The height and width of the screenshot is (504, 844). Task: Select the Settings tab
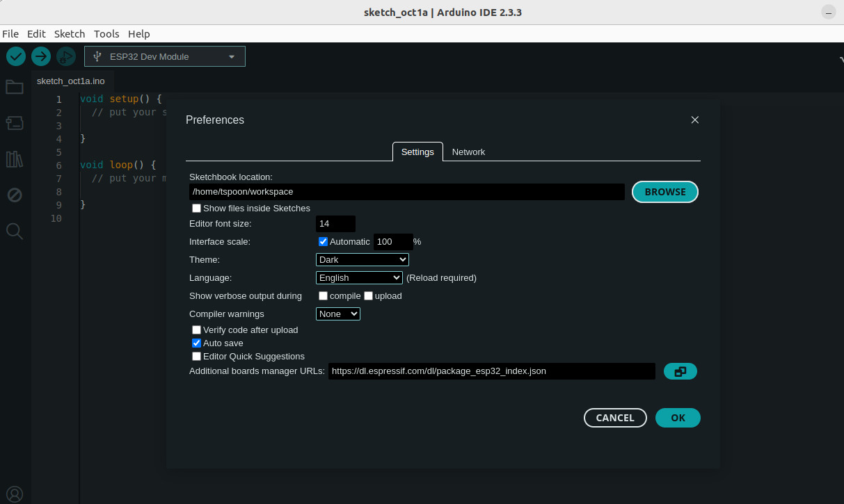click(x=417, y=152)
